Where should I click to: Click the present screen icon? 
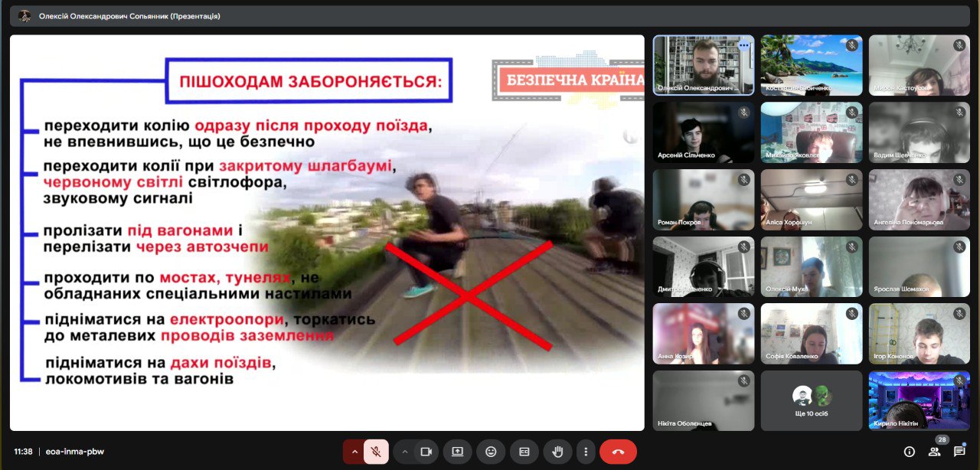click(x=457, y=452)
